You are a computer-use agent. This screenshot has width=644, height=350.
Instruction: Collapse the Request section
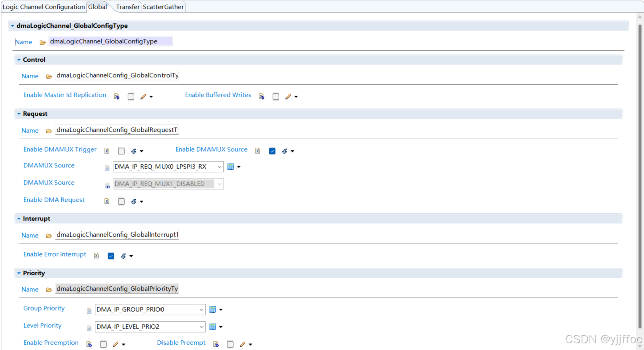[19, 114]
